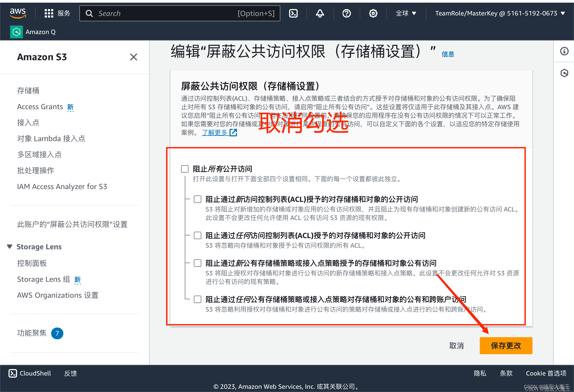The width and height of the screenshot is (574, 392).
Task: Toggle checkbox for 阻止通过任何公有存储桶策略
Action: click(x=198, y=299)
